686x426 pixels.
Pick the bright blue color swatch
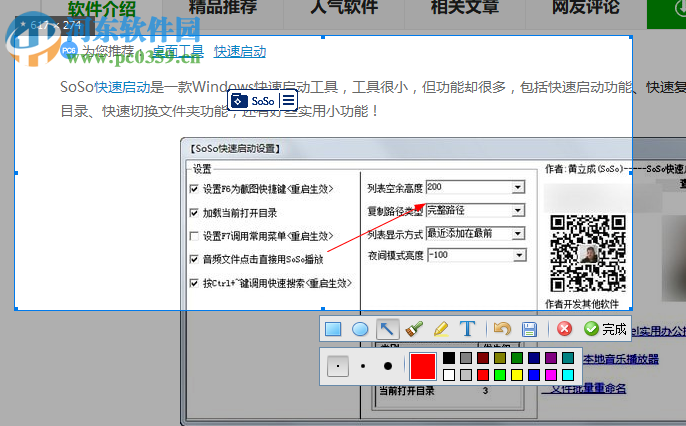tap(534, 375)
